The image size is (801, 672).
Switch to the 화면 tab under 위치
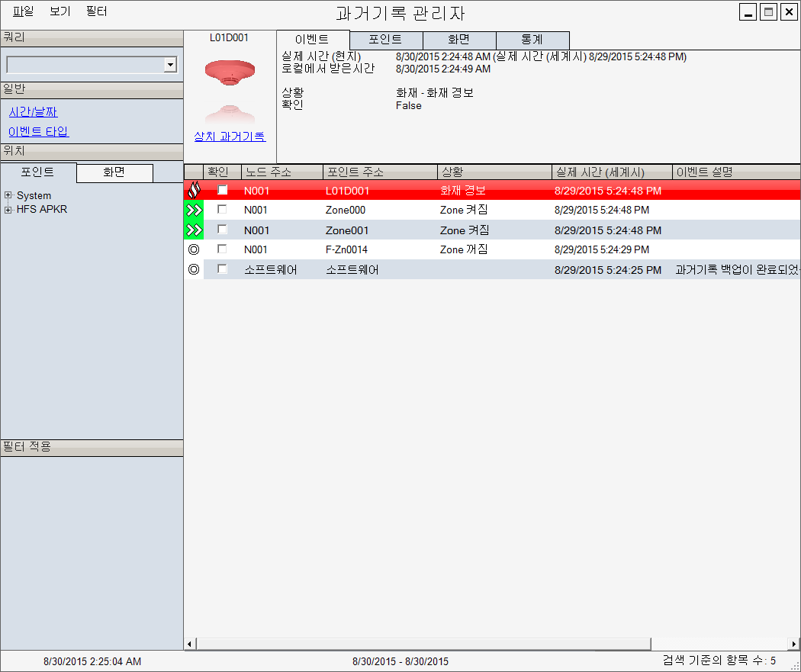[114, 172]
